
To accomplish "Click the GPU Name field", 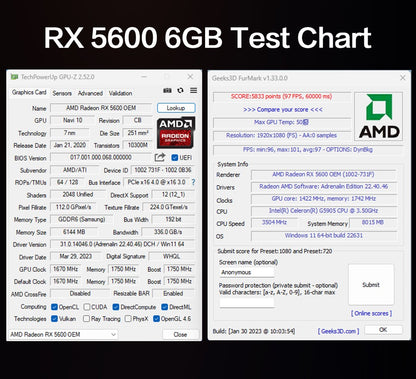I will (101, 108).
